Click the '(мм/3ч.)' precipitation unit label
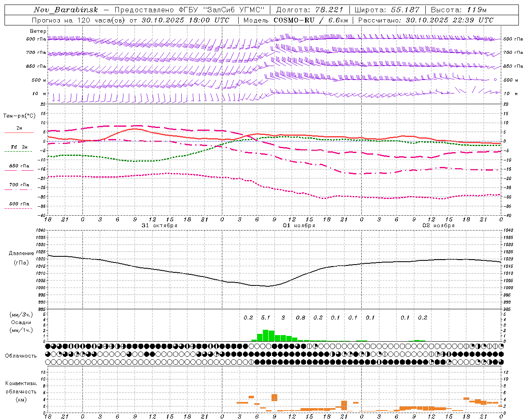525x420 pixels. (x=21, y=315)
